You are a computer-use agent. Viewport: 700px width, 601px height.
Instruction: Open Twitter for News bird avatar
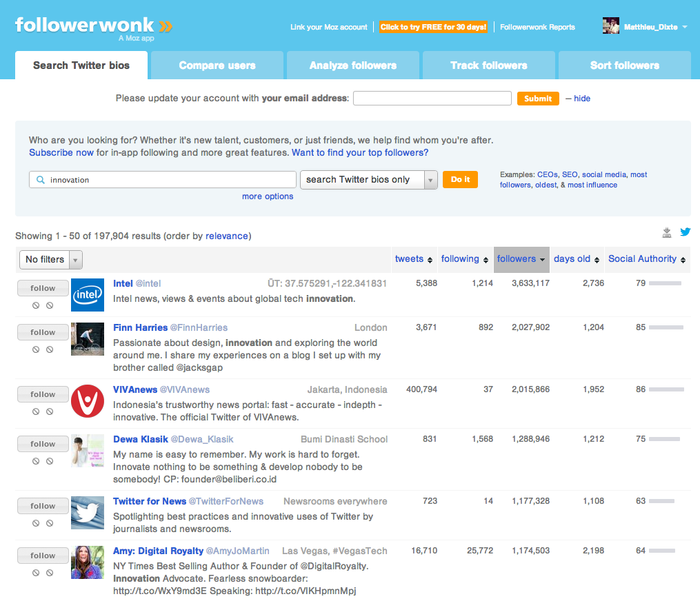(x=88, y=513)
